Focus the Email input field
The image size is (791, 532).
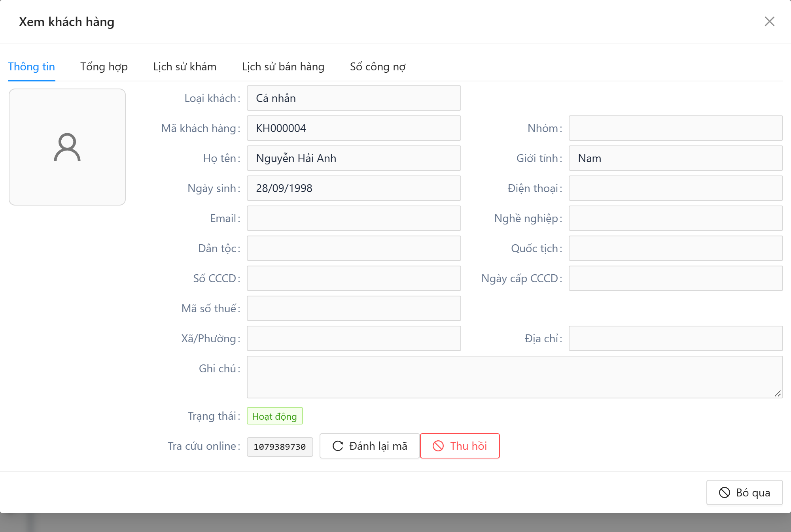[354, 218]
